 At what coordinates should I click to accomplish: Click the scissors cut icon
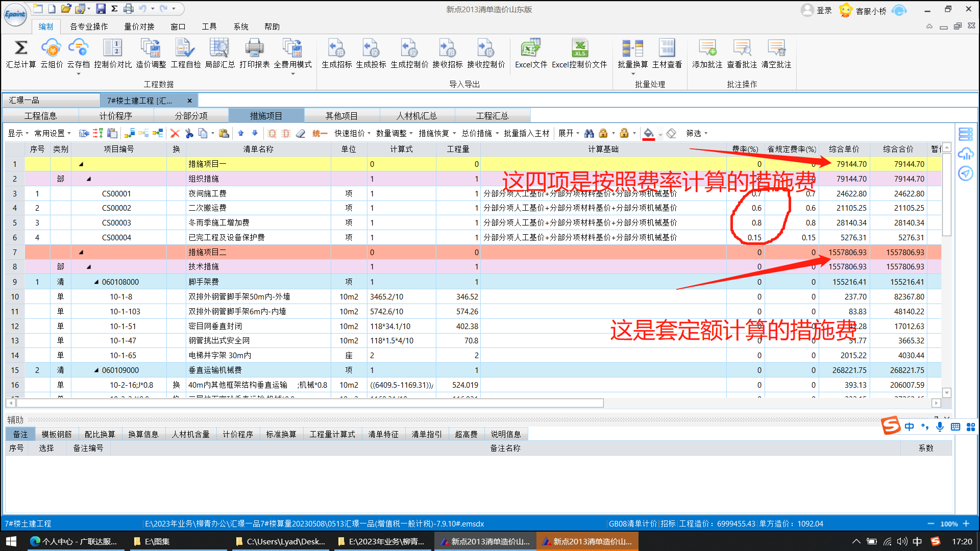pyautogui.click(x=189, y=134)
